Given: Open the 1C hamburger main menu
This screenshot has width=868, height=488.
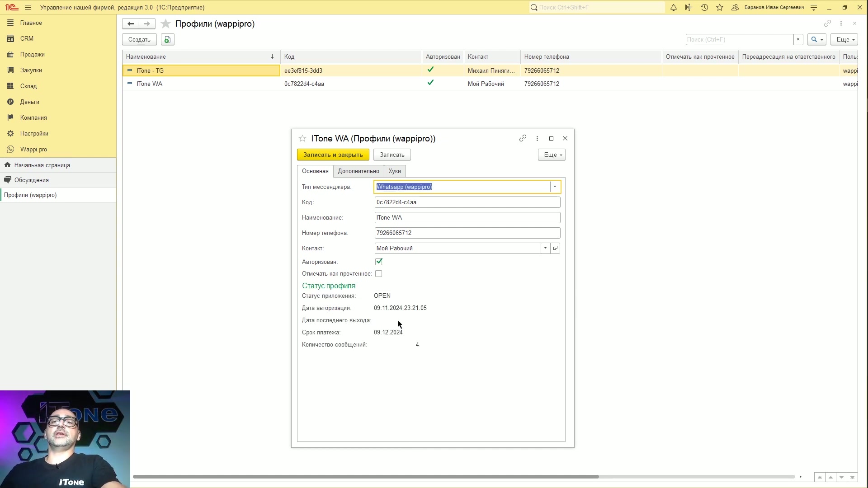Looking at the screenshot, I should (28, 7).
